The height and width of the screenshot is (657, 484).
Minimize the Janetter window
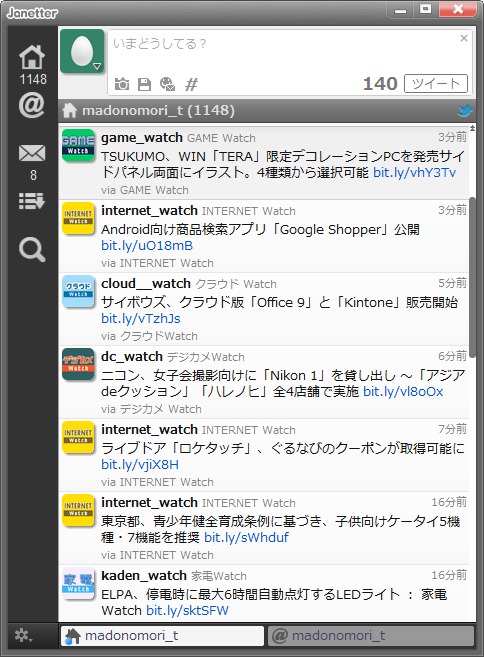pyautogui.click(x=400, y=10)
